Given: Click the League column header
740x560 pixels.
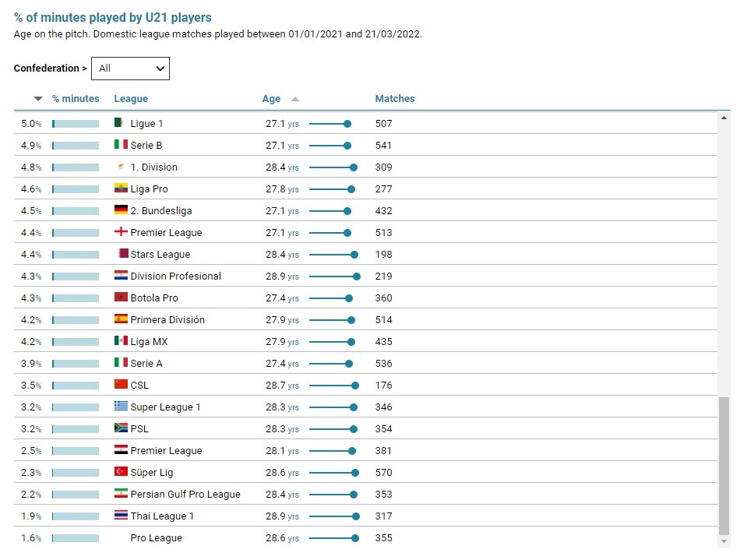Looking at the screenshot, I should (x=131, y=99).
